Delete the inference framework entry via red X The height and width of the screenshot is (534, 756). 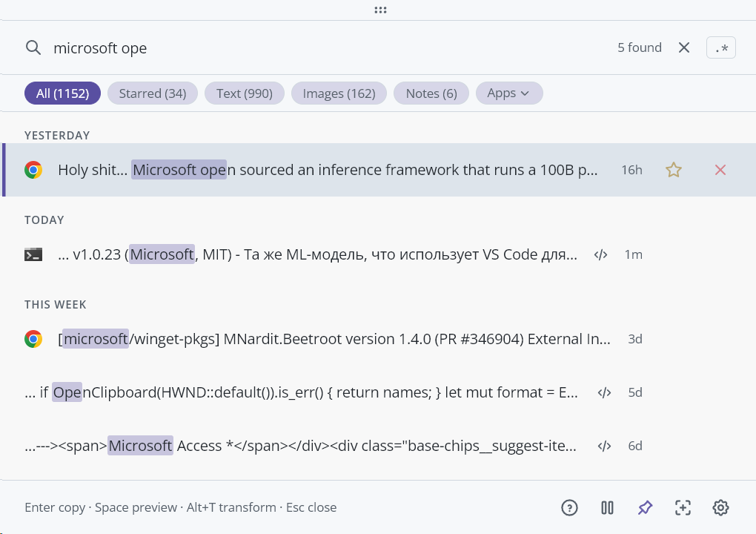click(x=720, y=169)
